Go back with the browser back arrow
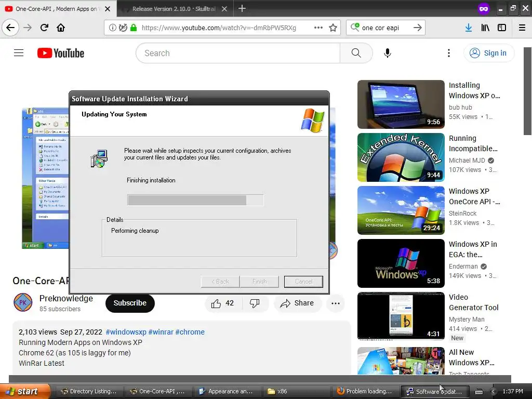 click(x=10, y=28)
